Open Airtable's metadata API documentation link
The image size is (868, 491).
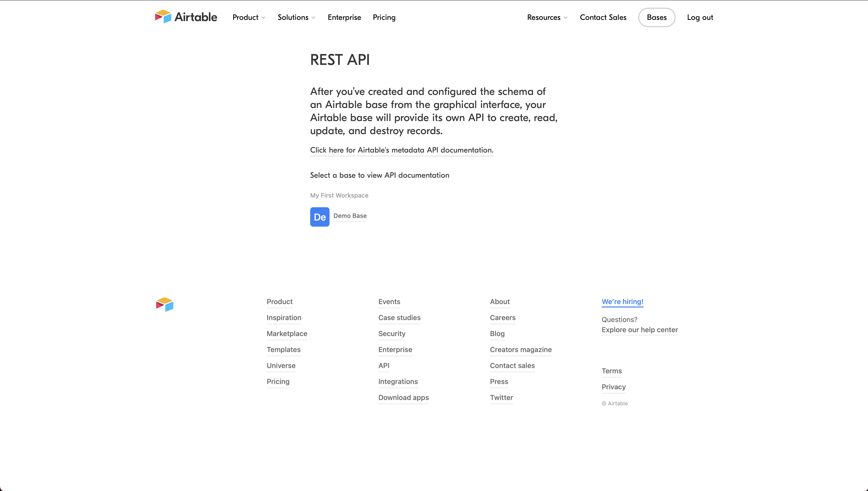402,150
